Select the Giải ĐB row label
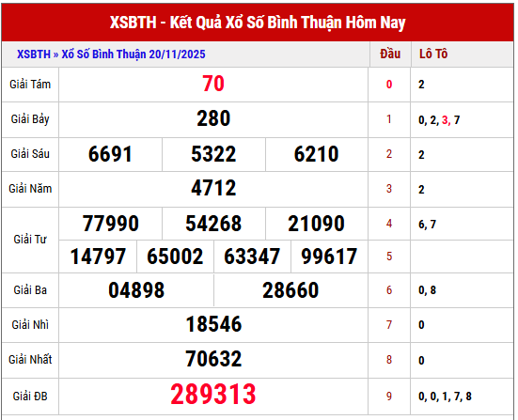 [30, 397]
